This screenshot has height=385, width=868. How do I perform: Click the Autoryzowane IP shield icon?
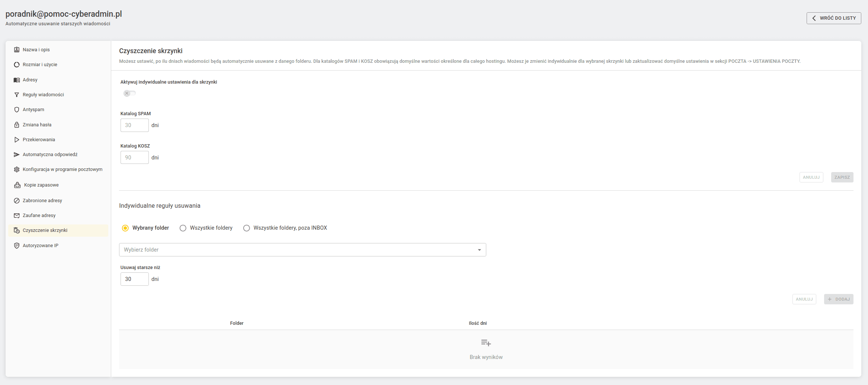point(17,246)
